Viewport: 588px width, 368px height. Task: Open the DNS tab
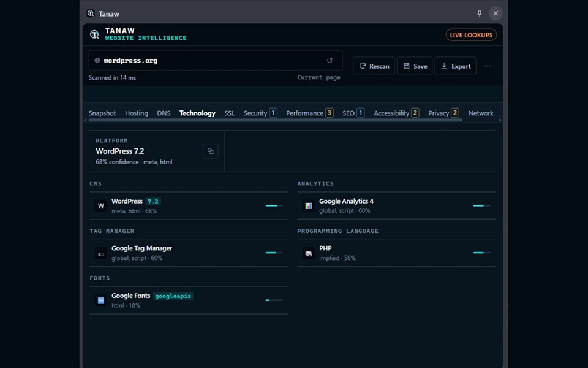click(164, 113)
